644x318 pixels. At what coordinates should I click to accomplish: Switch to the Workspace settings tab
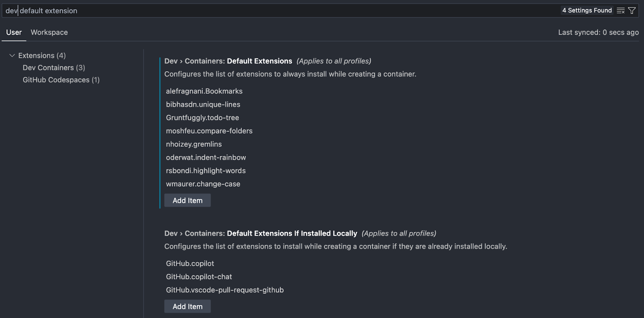tap(49, 32)
